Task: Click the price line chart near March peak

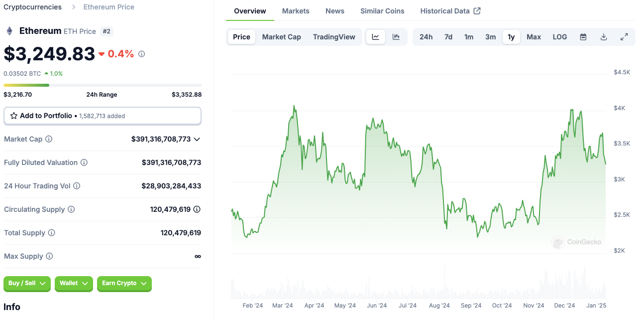Action: point(294,107)
